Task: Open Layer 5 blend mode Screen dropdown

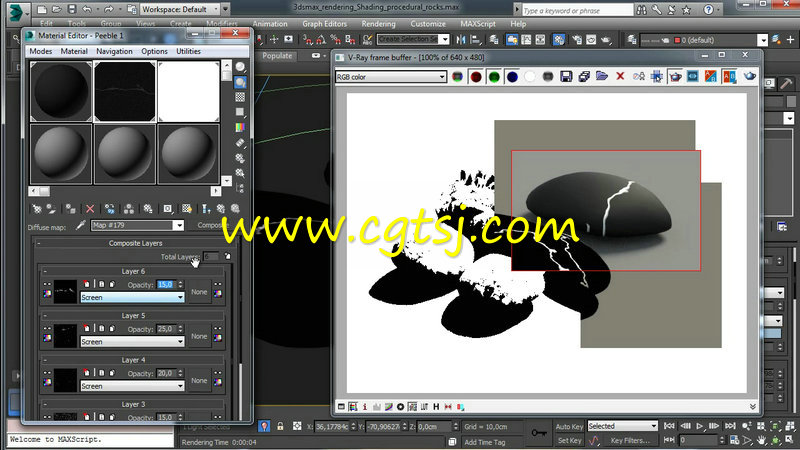Action: click(x=132, y=342)
